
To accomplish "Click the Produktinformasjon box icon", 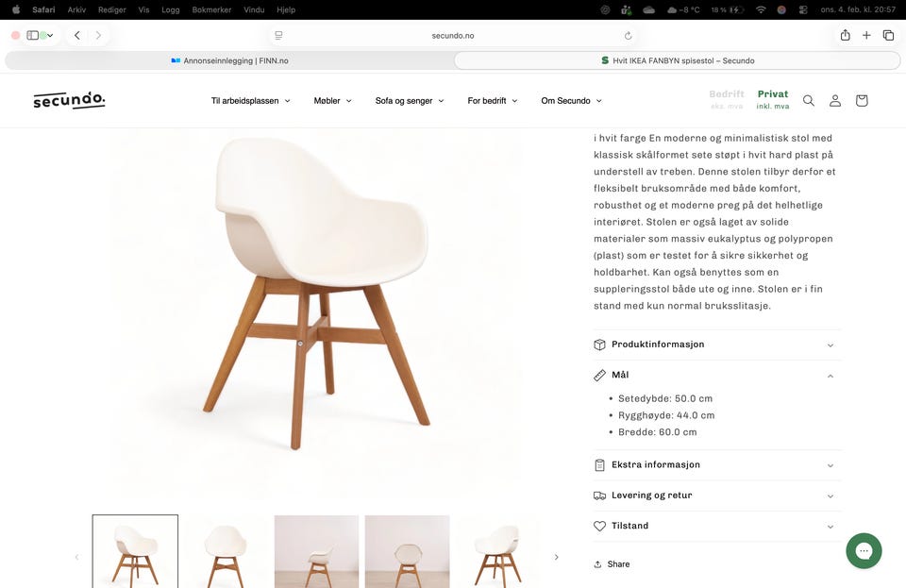I will 599,344.
